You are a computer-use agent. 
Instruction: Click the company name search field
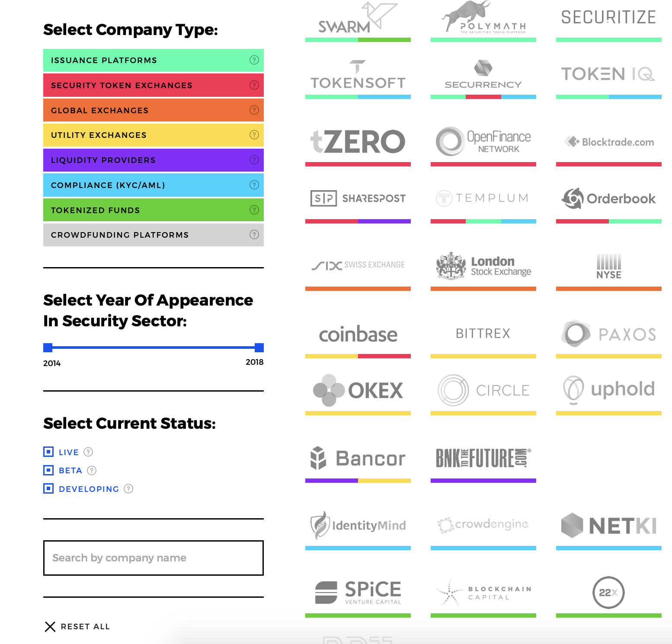click(153, 558)
